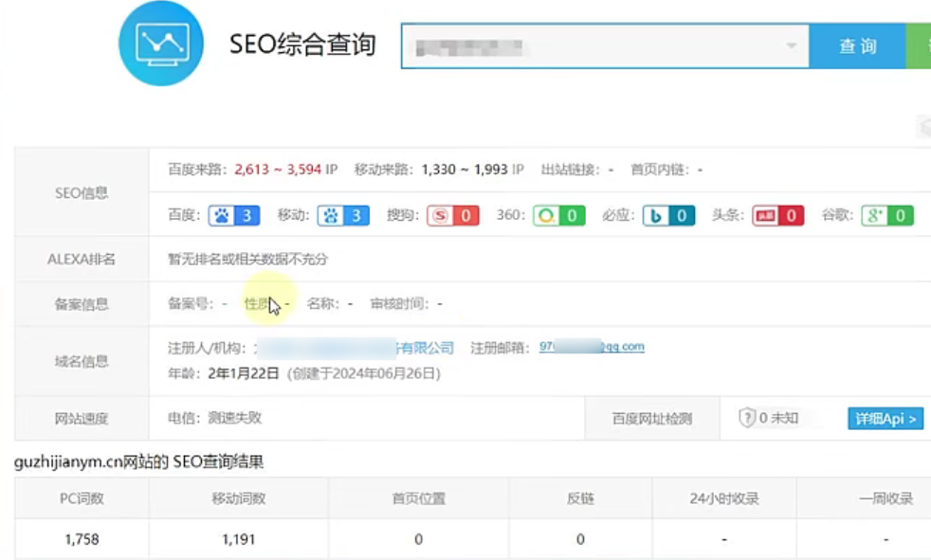Click the 反链 column header
This screenshot has width=931, height=560.
coord(580,498)
